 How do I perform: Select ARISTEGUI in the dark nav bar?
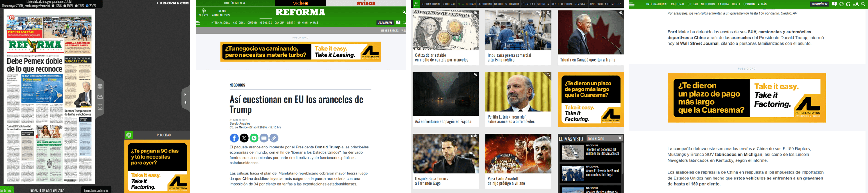tap(596, 4)
